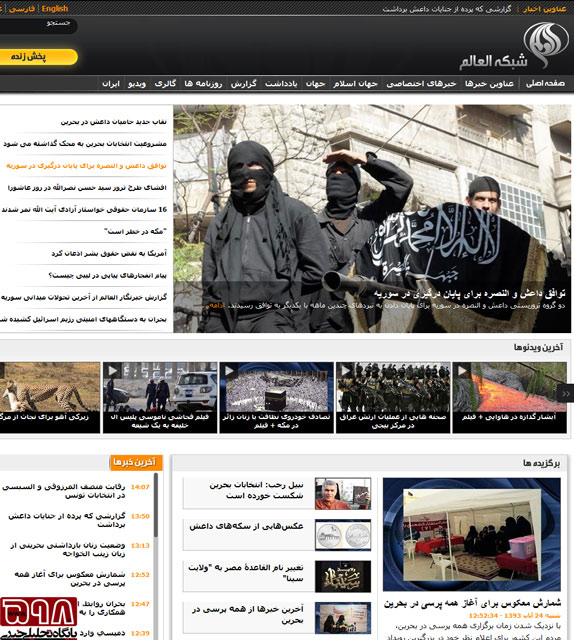Play the police insulting Shia video
The width and height of the screenshot is (574, 640).
point(160,387)
